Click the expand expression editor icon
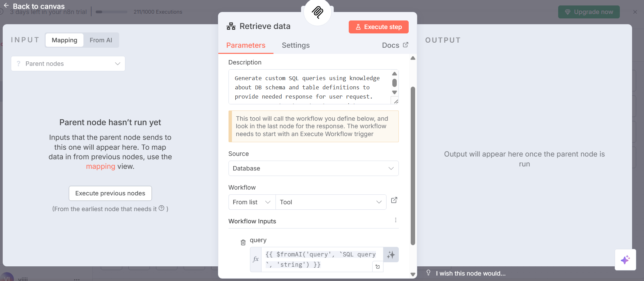This screenshot has width=644, height=281. pyautogui.click(x=378, y=267)
